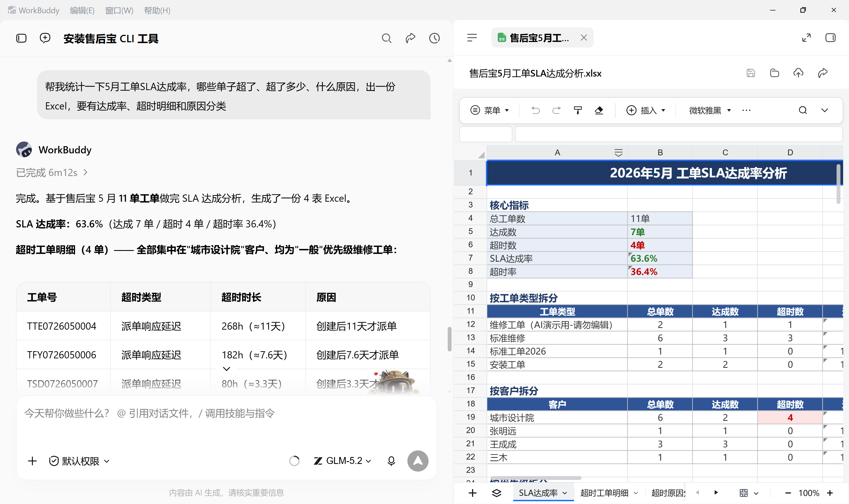849x504 pixels.
Task: Open the chat history clock icon
Action: (434, 38)
